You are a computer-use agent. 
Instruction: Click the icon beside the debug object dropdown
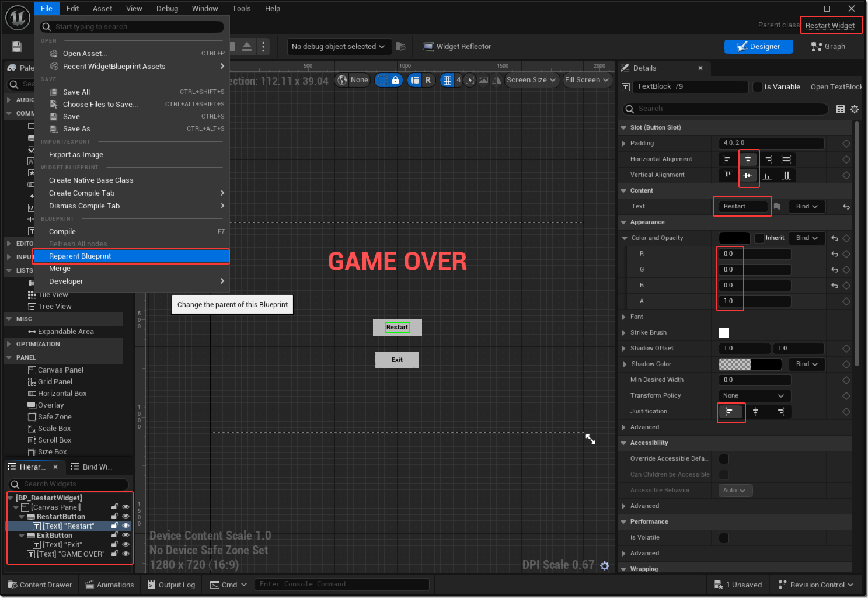click(x=401, y=47)
